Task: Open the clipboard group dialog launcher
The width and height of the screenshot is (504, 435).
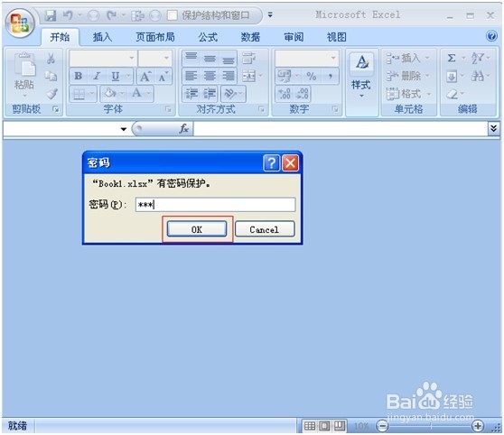Action: click(56, 109)
